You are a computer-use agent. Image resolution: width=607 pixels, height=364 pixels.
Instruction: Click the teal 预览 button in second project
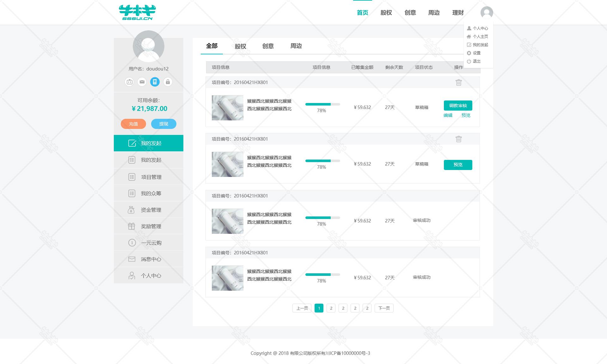coord(458,165)
